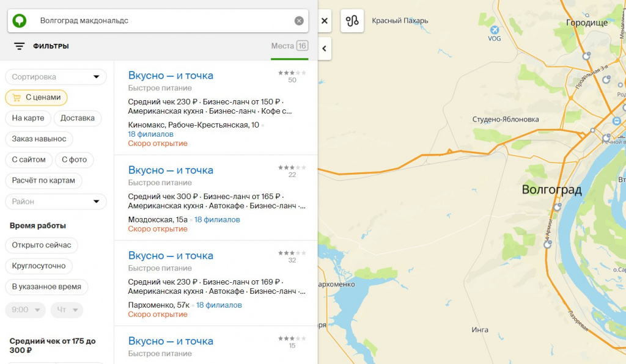Toggle the "Круглосуточно" filter

40,266
